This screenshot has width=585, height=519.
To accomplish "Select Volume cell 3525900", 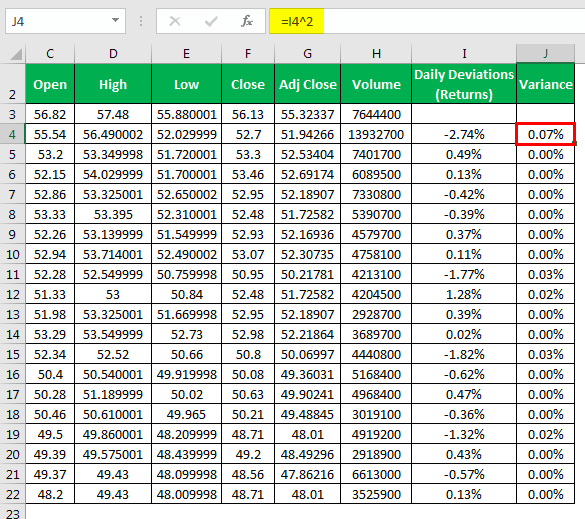I will [376, 494].
